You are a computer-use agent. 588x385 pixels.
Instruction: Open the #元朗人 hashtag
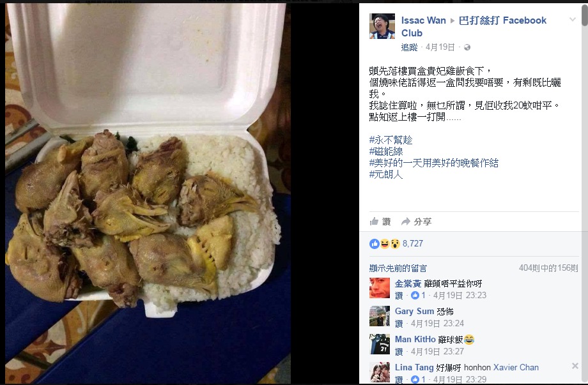(386, 174)
